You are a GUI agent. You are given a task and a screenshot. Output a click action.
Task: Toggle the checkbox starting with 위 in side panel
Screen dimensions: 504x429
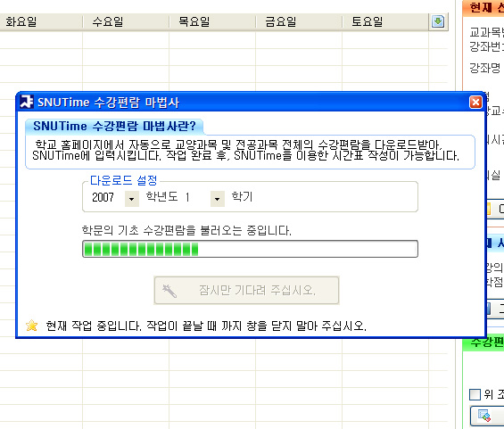475,394
